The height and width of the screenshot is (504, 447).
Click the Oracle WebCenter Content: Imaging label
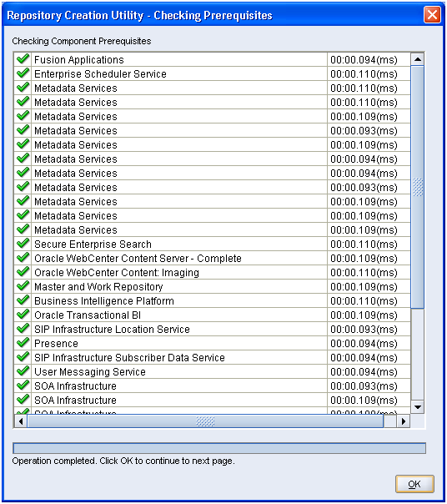click(117, 273)
